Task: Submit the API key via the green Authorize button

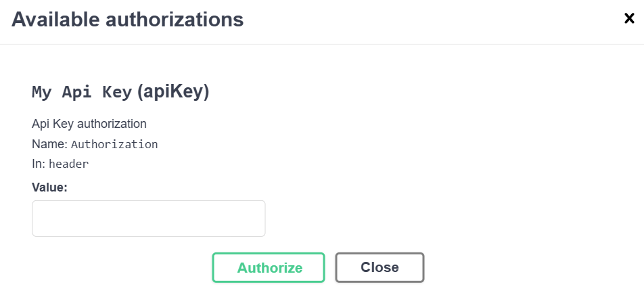Action: (x=269, y=267)
